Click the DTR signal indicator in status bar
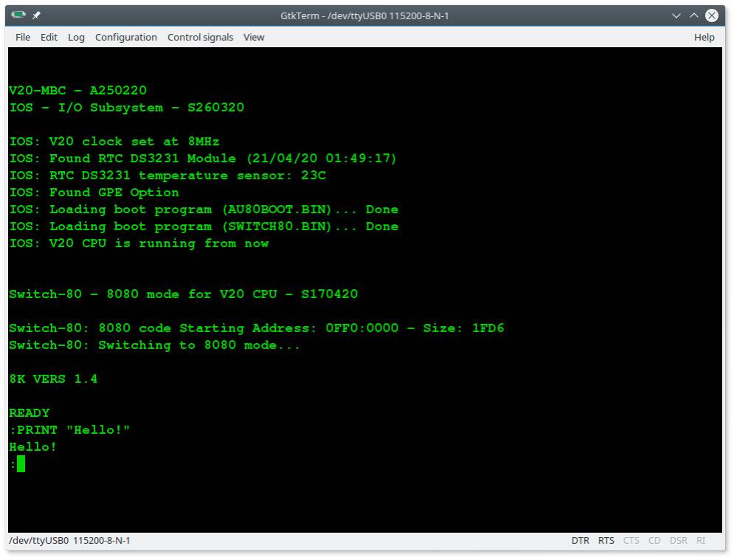The height and width of the screenshot is (560, 734). [580, 541]
